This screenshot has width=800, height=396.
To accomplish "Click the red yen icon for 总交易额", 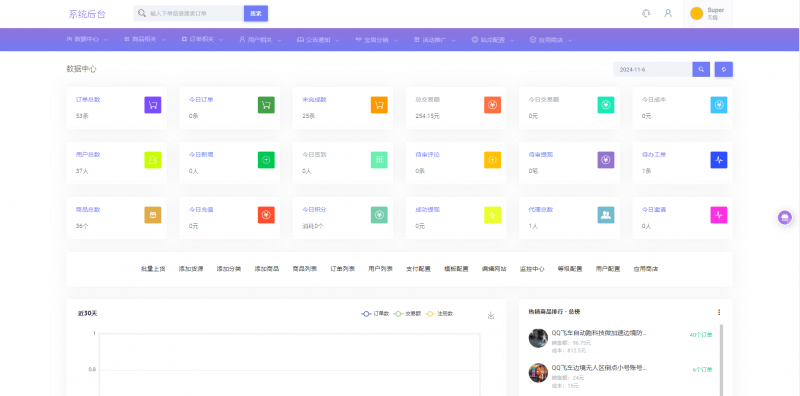I will click(x=492, y=105).
